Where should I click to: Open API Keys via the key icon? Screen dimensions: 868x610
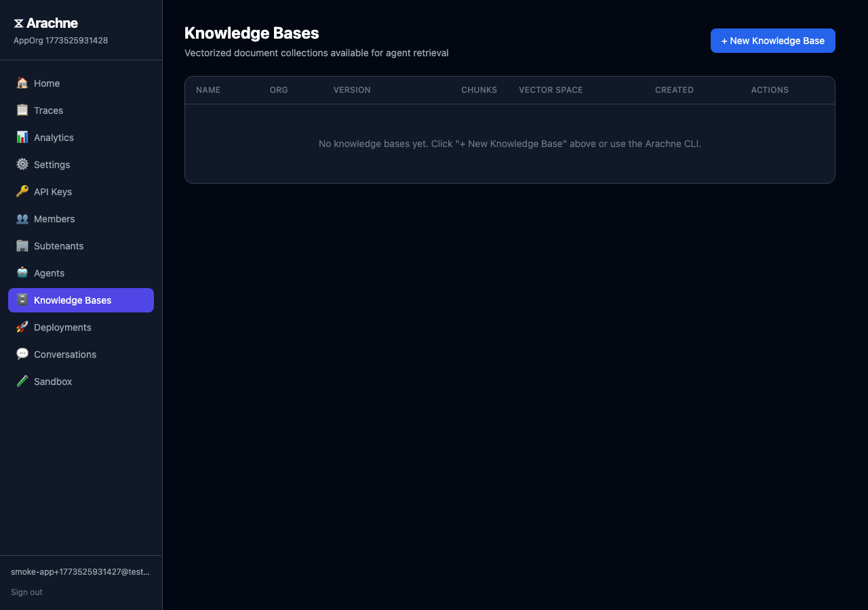click(21, 191)
